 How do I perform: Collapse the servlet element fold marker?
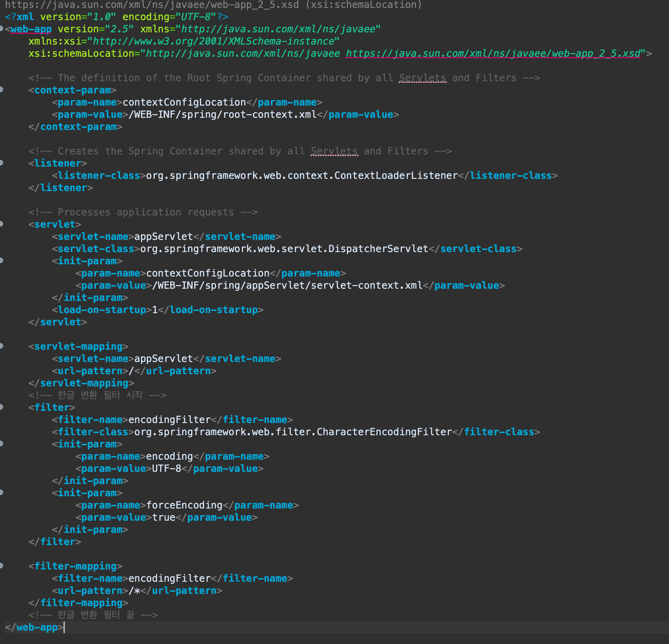tap(1, 224)
